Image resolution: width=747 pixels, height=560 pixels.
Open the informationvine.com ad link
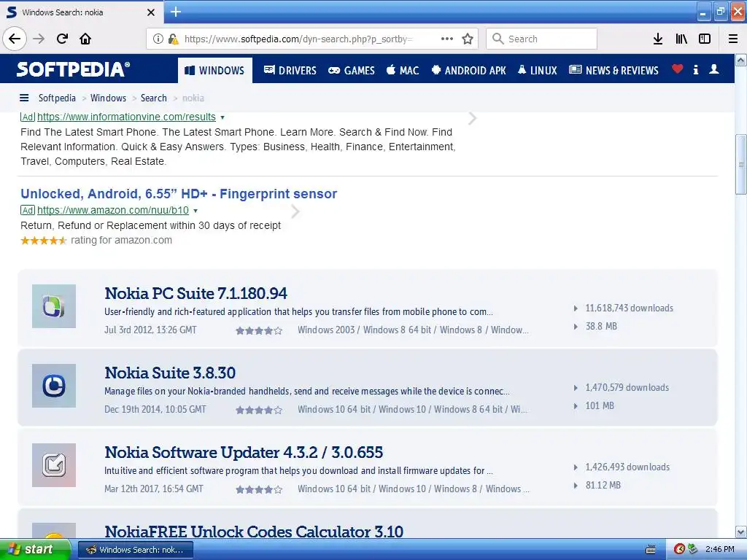click(x=126, y=117)
